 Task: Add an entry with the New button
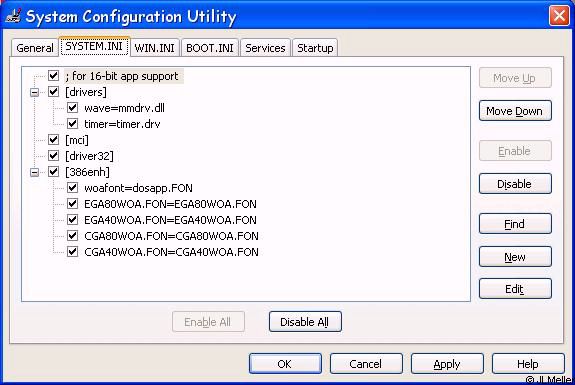(515, 257)
